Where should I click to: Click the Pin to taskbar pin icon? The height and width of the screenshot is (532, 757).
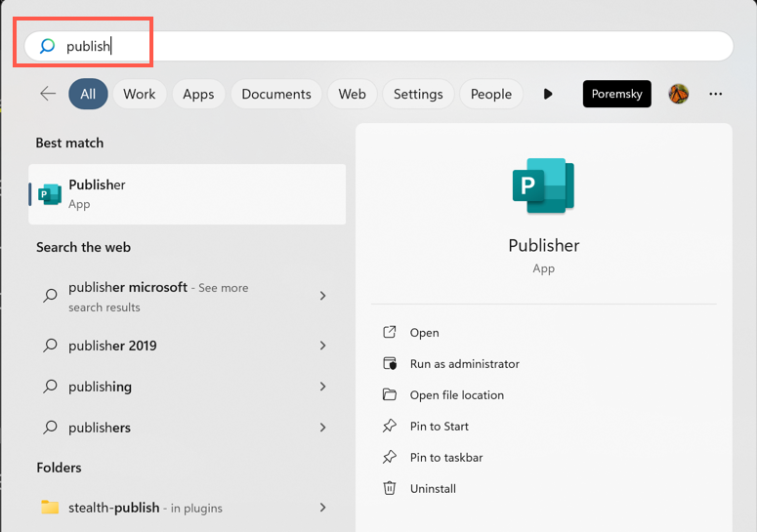[x=390, y=457]
